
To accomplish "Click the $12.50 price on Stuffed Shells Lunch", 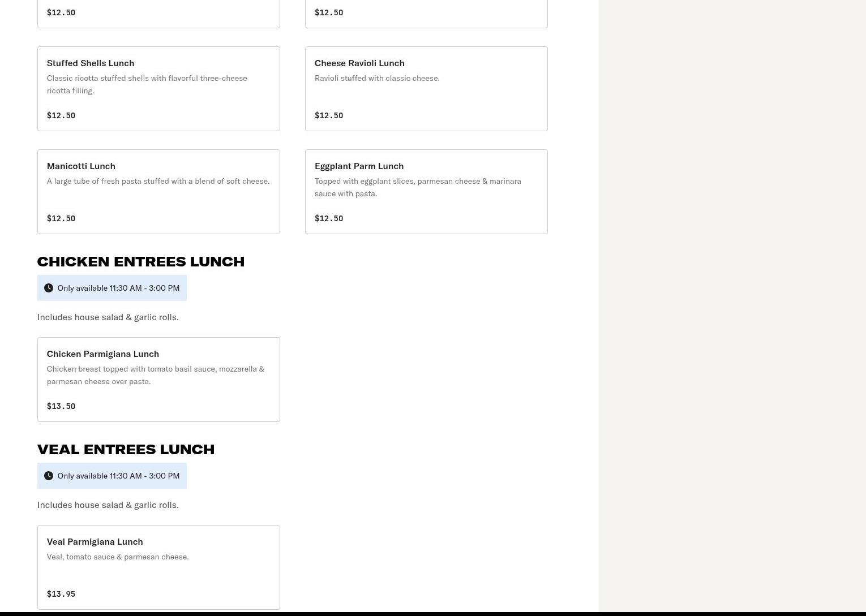I will (61, 115).
